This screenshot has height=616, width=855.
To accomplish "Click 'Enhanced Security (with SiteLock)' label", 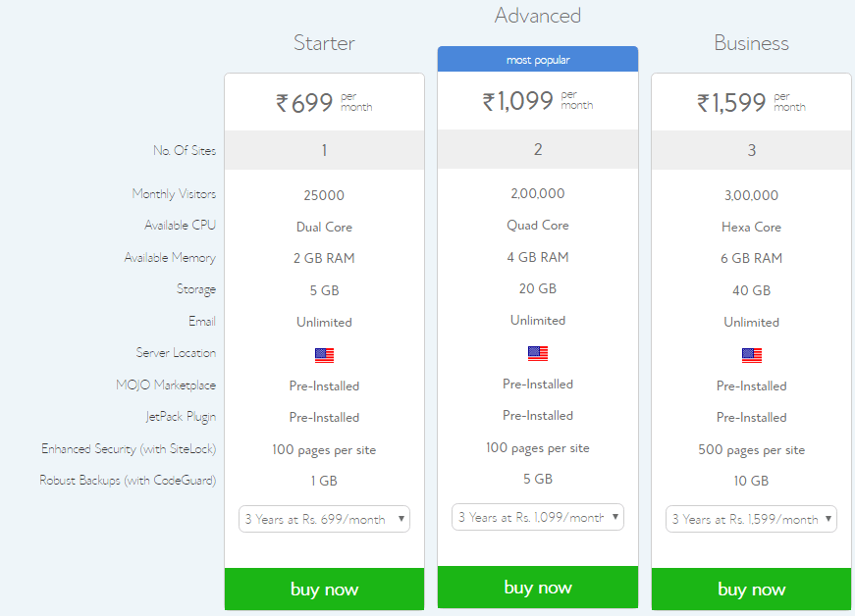I will (x=129, y=449).
